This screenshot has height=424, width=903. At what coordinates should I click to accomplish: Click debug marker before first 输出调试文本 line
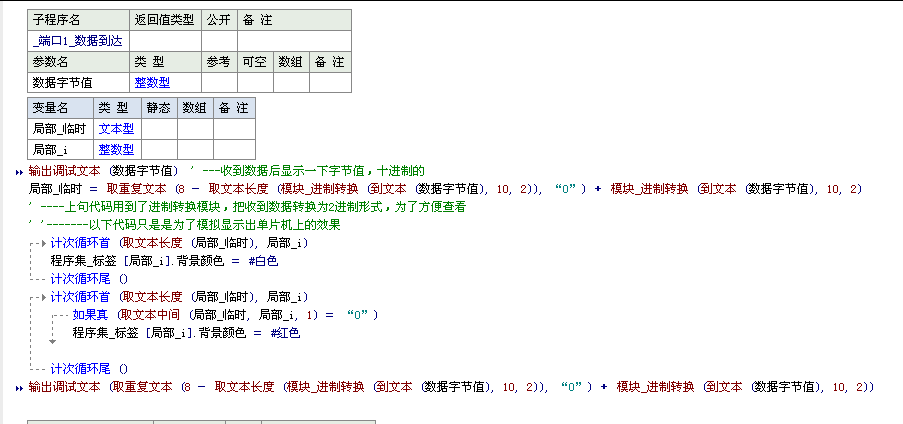click(19, 171)
